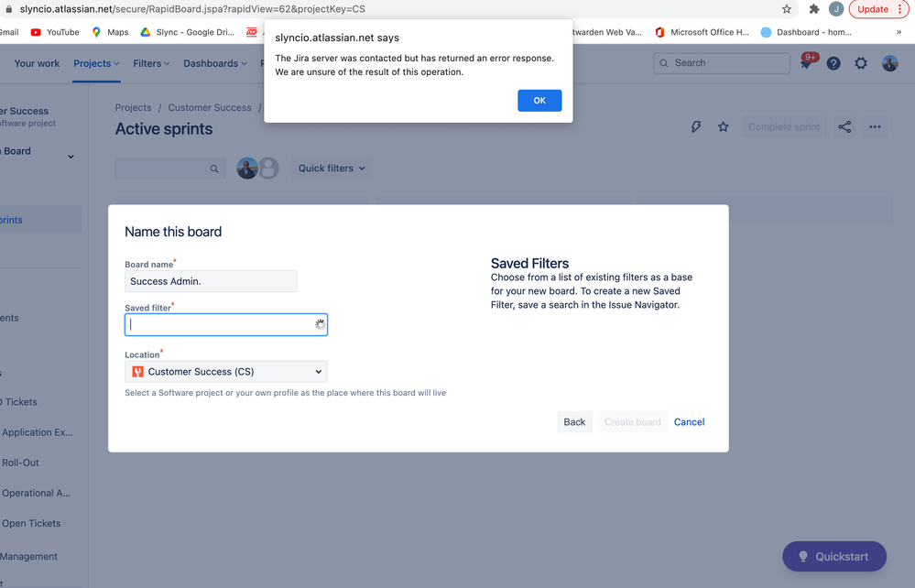Open Operational A... item in the sidebar
The height and width of the screenshot is (588, 915).
[36, 493]
